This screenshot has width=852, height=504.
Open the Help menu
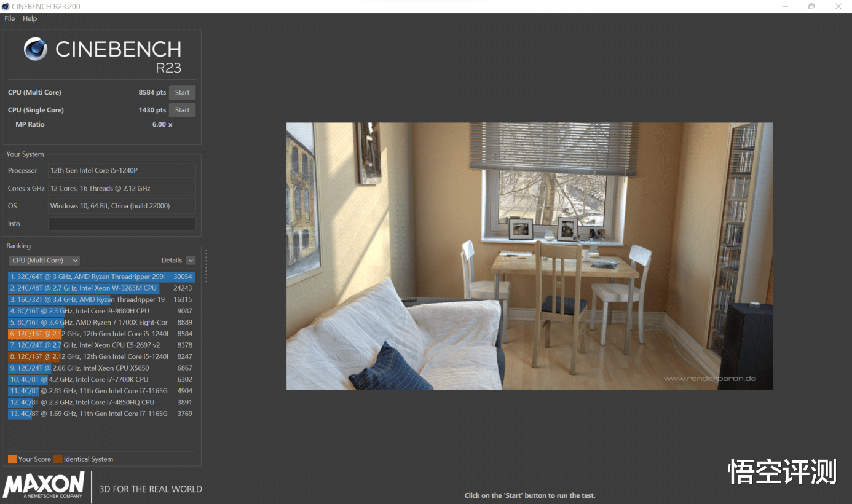point(30,18)
